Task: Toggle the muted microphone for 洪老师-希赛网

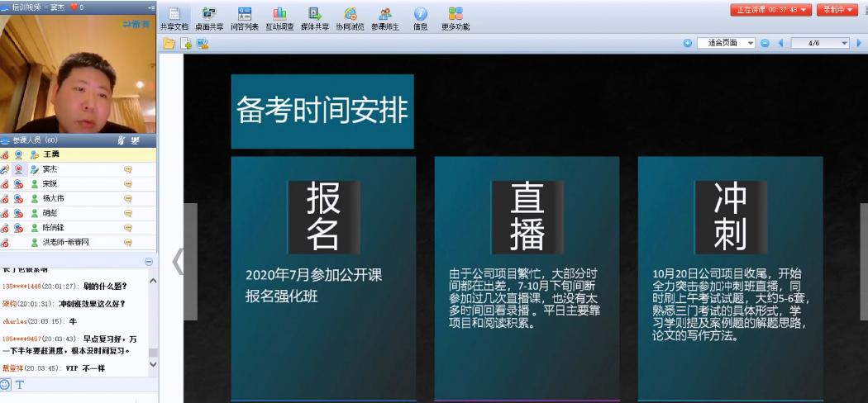Action: [x=5, y=242]
